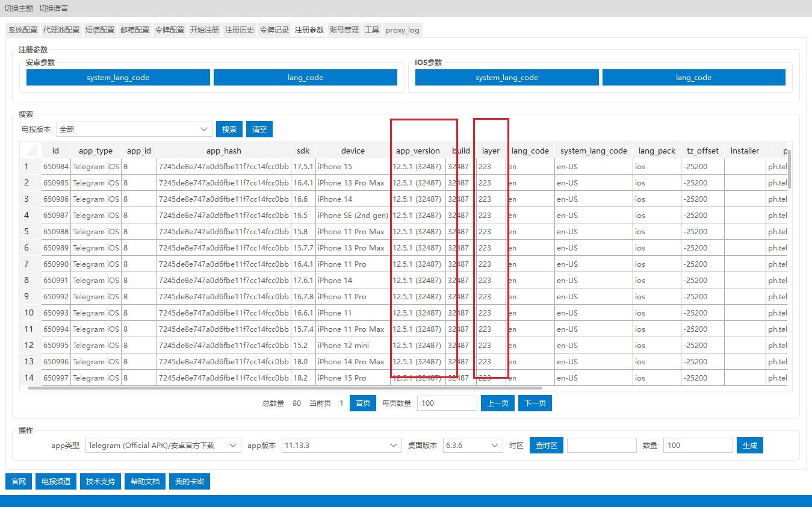Open the 切换语言 menu
812x507 pixels.
coord(54,8)
